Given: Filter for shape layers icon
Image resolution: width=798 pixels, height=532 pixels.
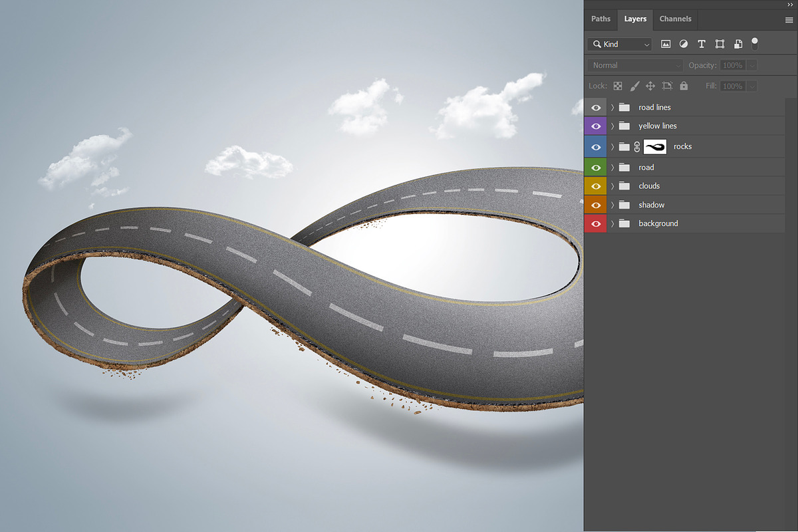Looking at the screenshot, I should tap(720, 44).
